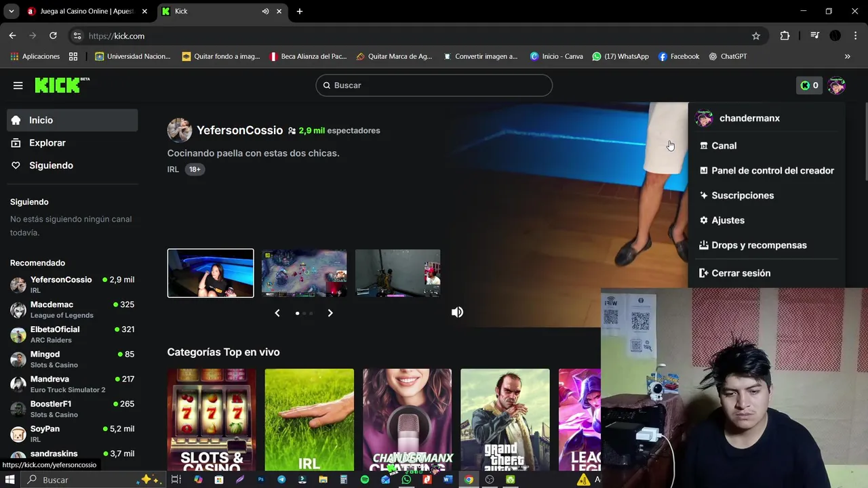
Task: Open the Slots & Casino category card
Action: pos(212,420)
